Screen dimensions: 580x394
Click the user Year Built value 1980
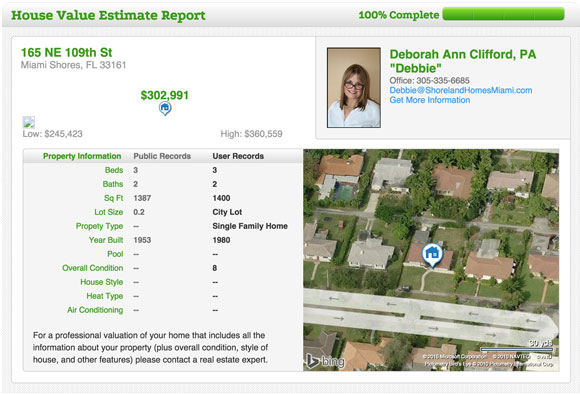[221, 240]
